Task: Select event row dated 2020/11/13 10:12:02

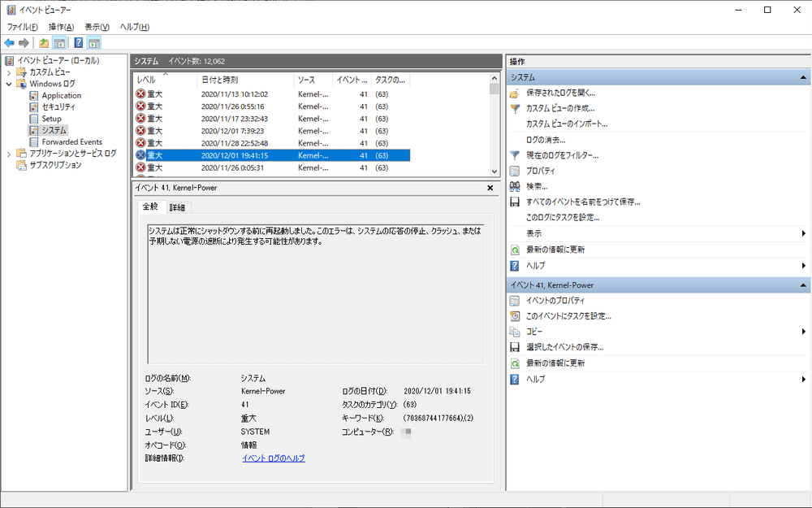Action: 271,94
